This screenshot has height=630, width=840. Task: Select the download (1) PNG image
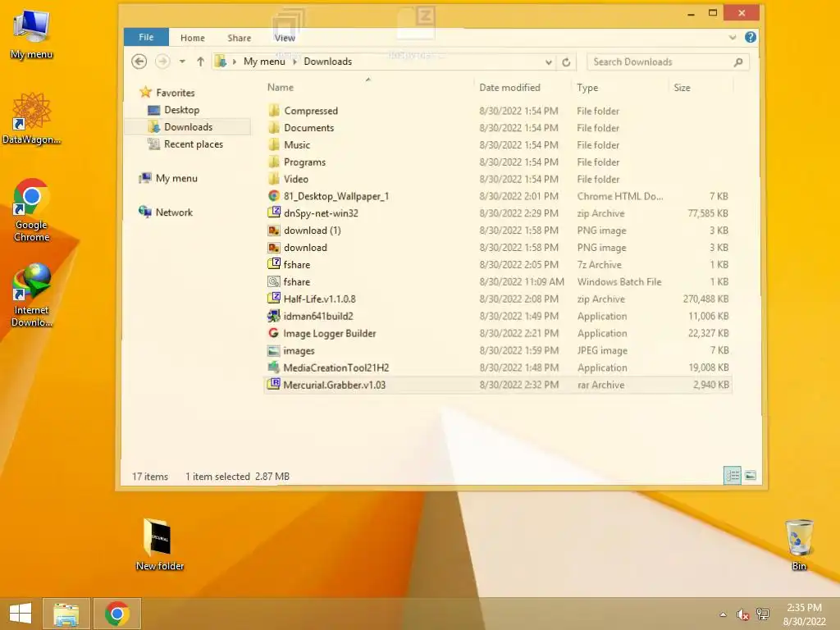(498, 231)
